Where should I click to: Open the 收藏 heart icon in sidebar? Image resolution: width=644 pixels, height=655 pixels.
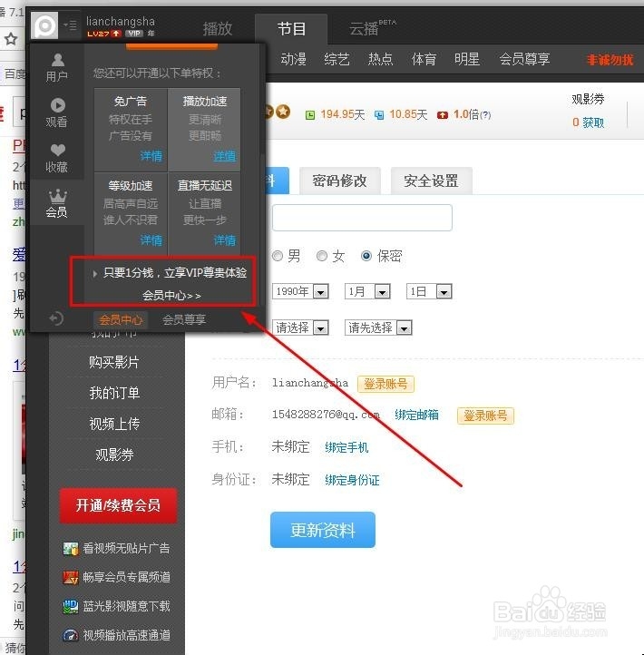(x=57, y=159)
